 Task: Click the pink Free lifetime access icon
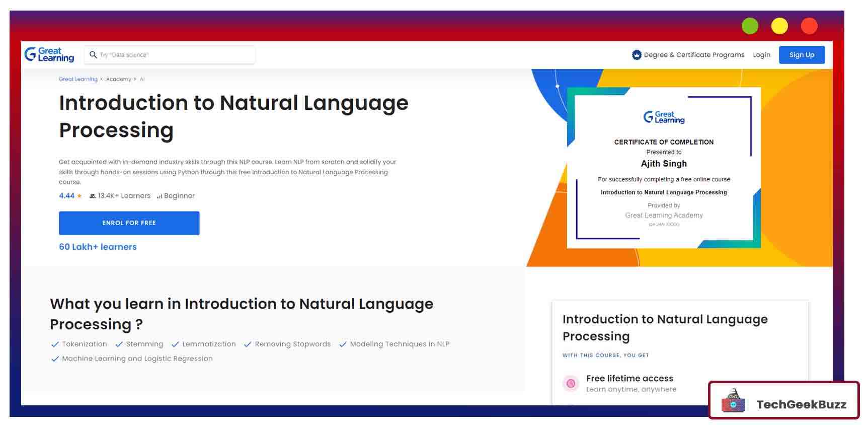[571, 383]
